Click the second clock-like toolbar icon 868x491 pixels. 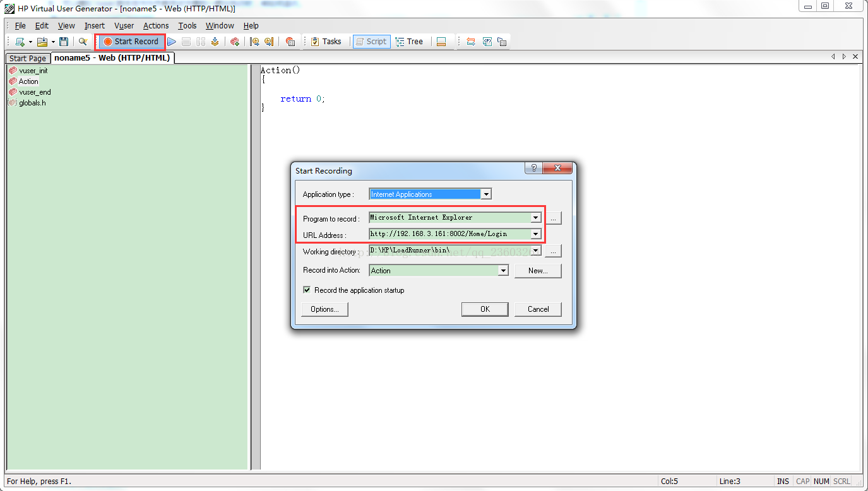pos(269,42)
